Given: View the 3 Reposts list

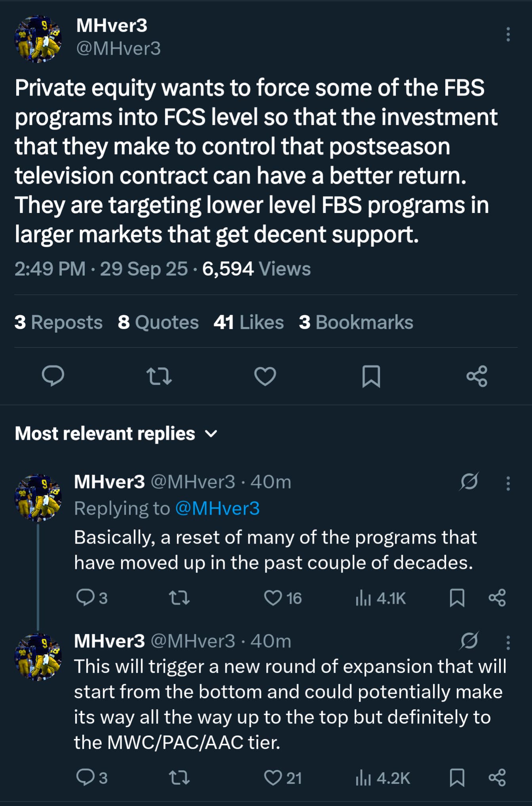Looking at the screenshot, I should (x=59, y=322).
